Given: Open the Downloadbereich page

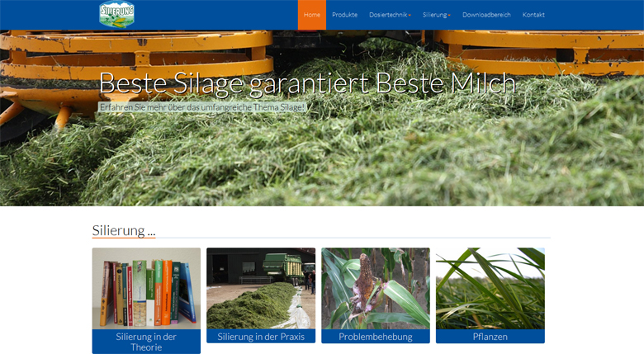Looking at the screenshot, I should point(486,15).
